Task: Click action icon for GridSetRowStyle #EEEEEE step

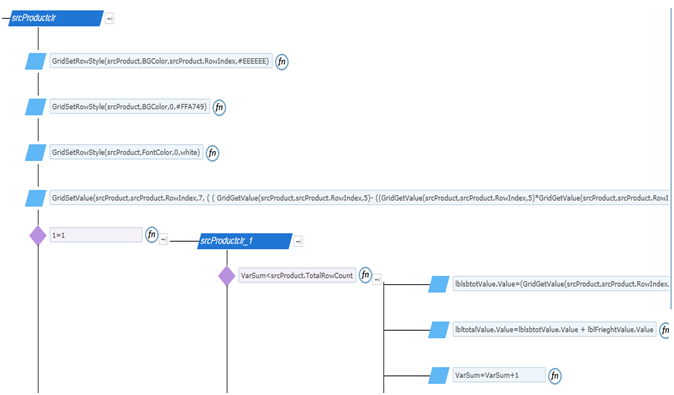Action: click(x=36, y=61)
